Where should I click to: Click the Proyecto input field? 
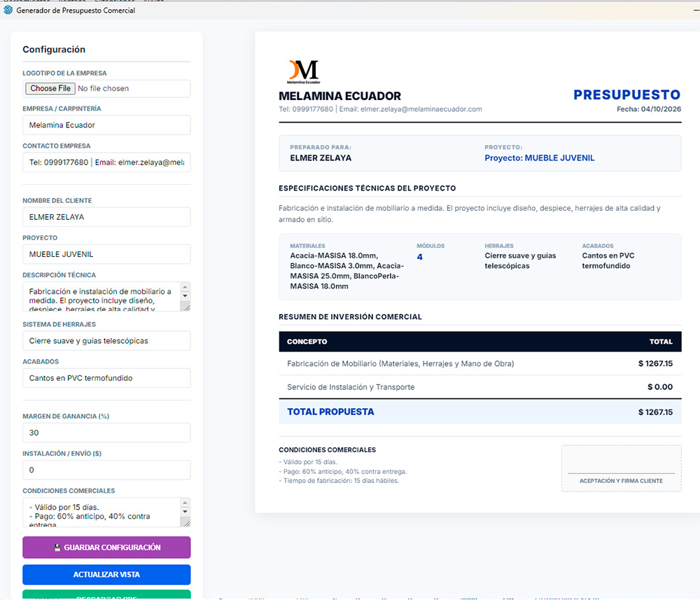coord(106,254)
